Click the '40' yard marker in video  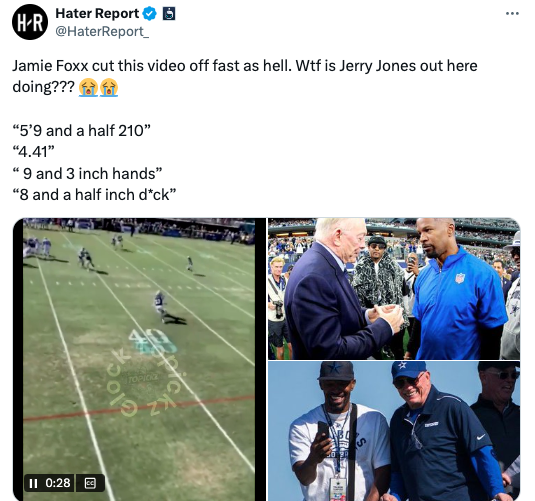tap(153, 341)
